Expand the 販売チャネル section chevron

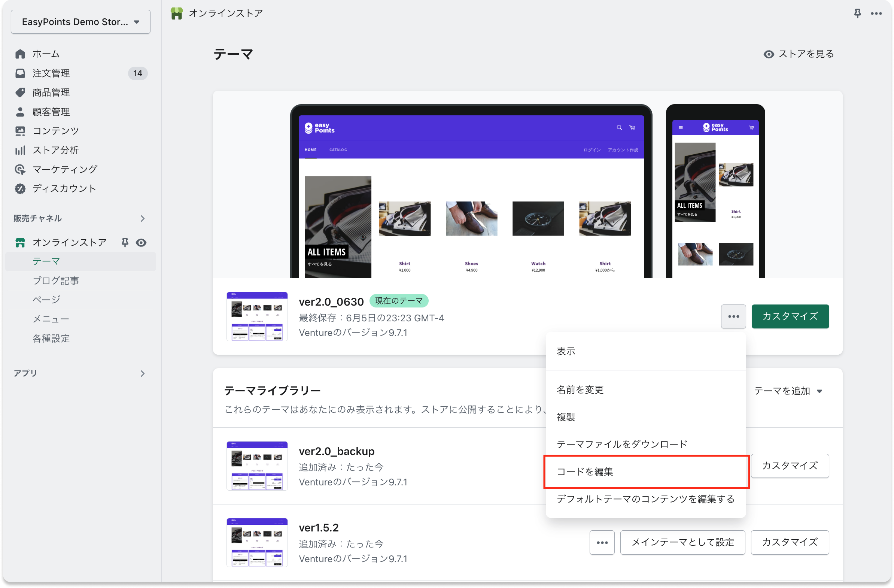click(x=142, y=219)
